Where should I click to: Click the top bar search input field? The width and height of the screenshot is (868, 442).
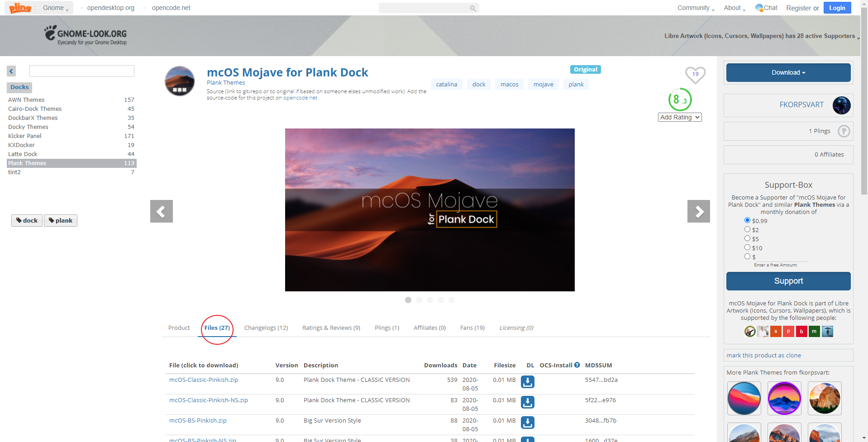coord(424,8)
